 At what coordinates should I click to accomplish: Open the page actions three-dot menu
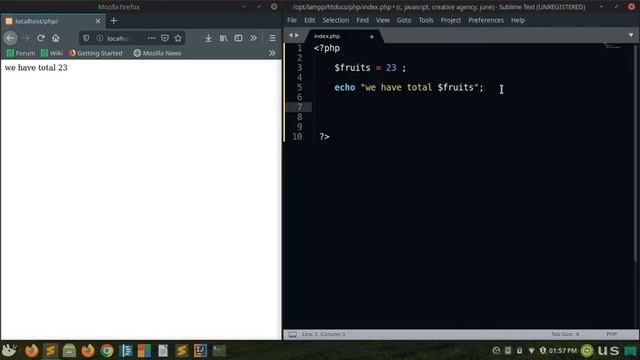click(x=151, y=38)
